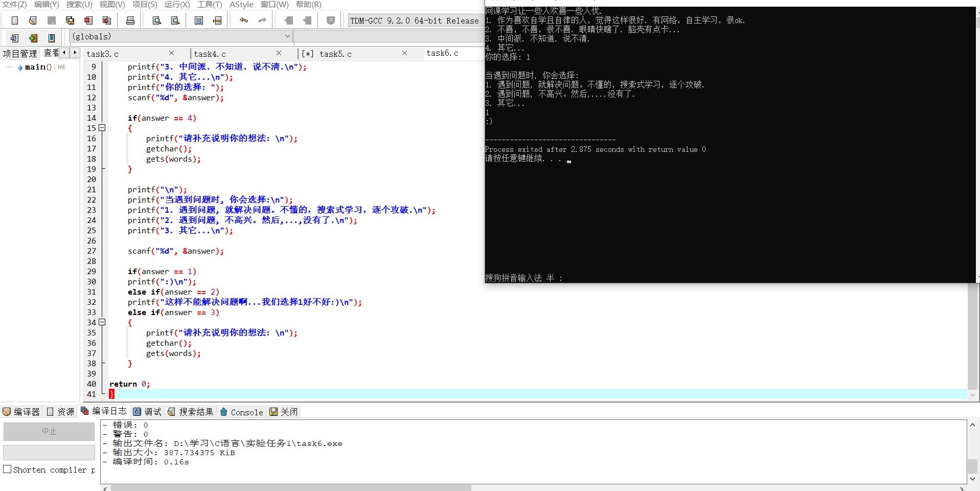Open the 编译日志 bottom panel tab

pyautogui.click(x=104, y=411)
